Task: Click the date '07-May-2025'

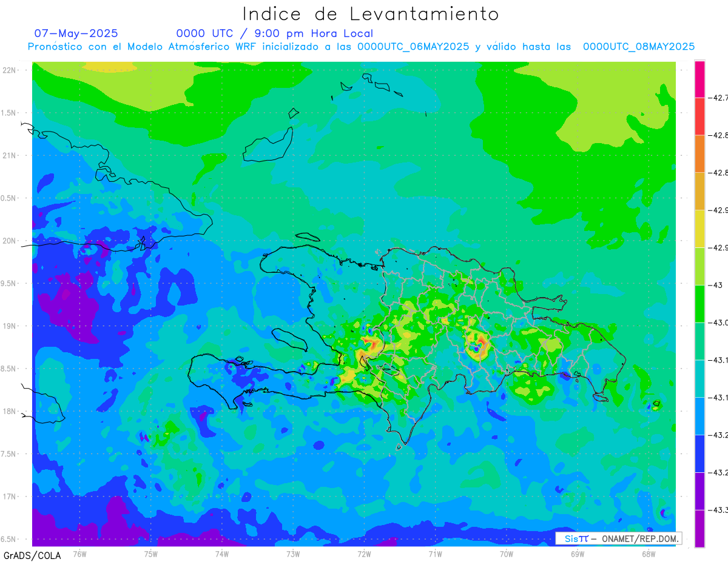Action: click(x=76, y=33)
